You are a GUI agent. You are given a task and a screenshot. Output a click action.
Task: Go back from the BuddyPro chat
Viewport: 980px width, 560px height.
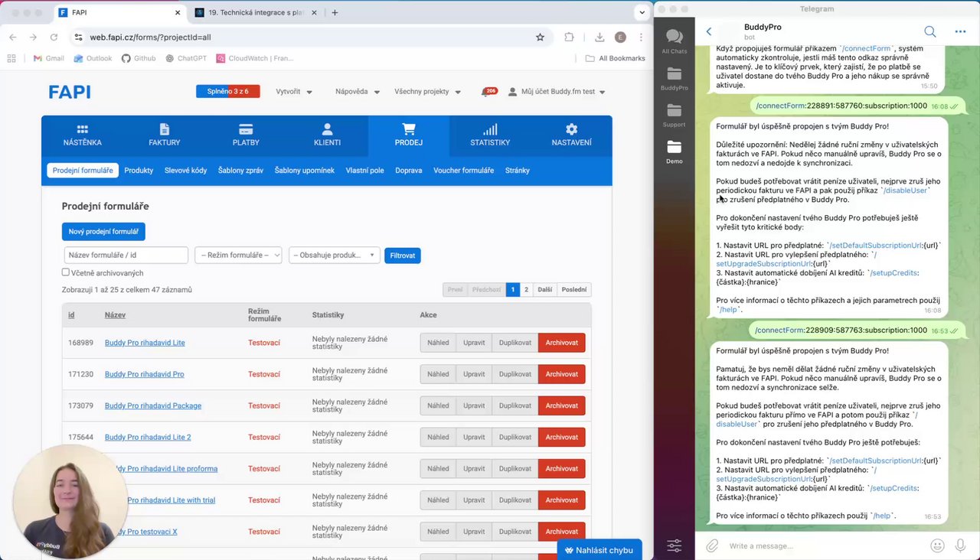pos(709,31)
